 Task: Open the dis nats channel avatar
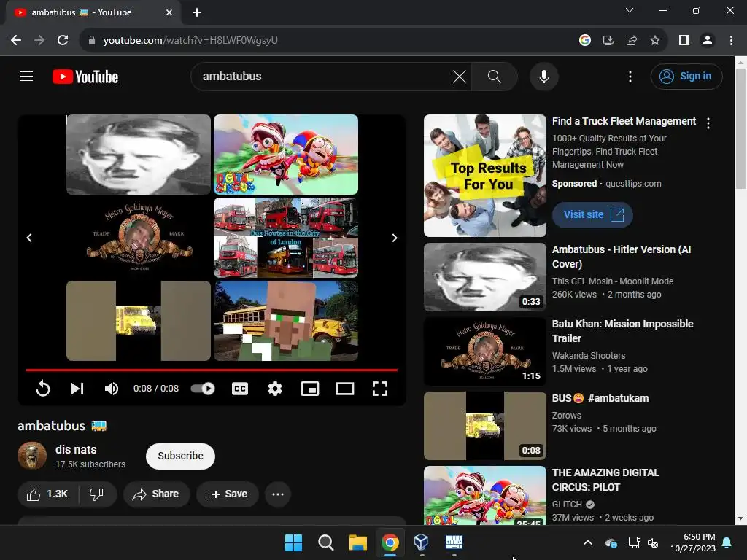click(32, 456)
